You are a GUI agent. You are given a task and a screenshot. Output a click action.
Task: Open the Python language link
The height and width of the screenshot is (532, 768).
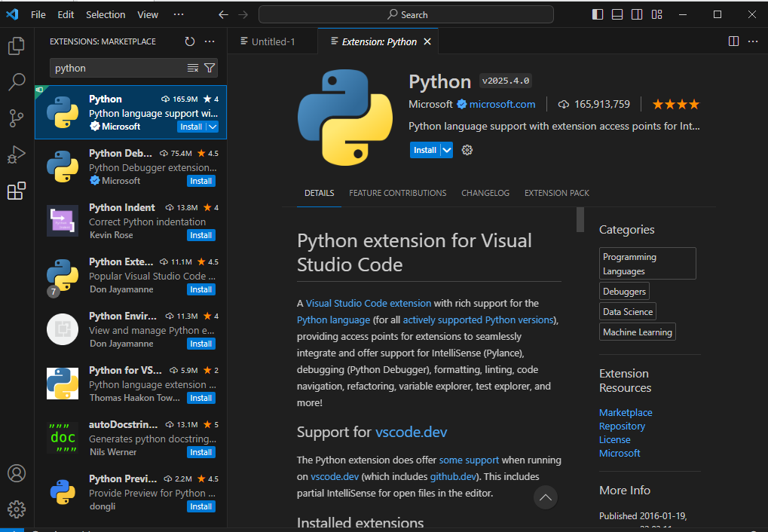334,320
